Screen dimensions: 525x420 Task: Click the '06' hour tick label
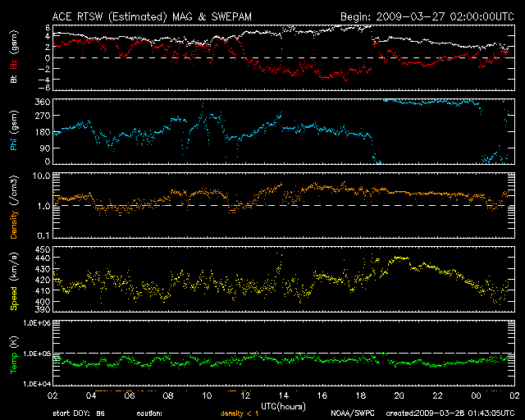click(x=130, y=396)
